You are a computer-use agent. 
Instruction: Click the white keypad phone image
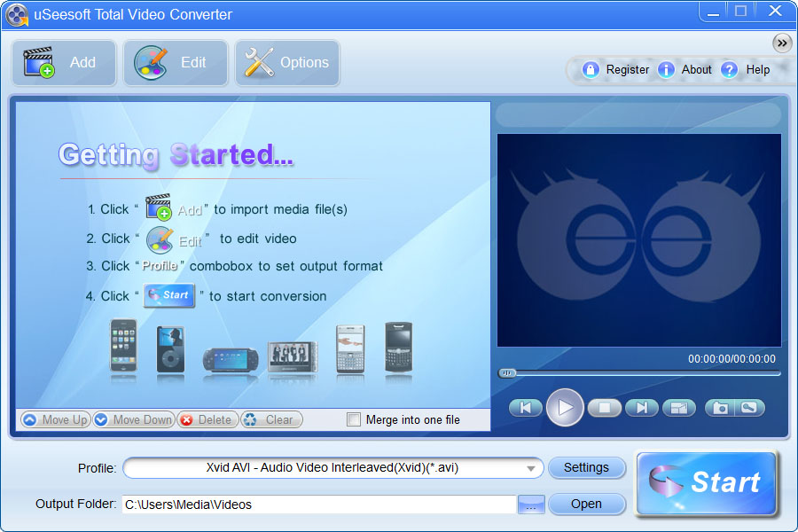[x=350, y=349]
